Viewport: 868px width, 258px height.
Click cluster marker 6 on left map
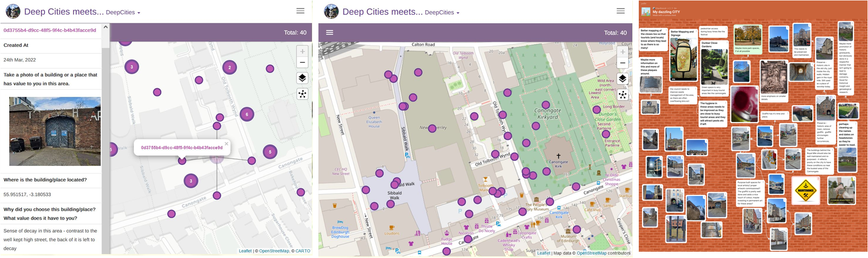[247, 114]
